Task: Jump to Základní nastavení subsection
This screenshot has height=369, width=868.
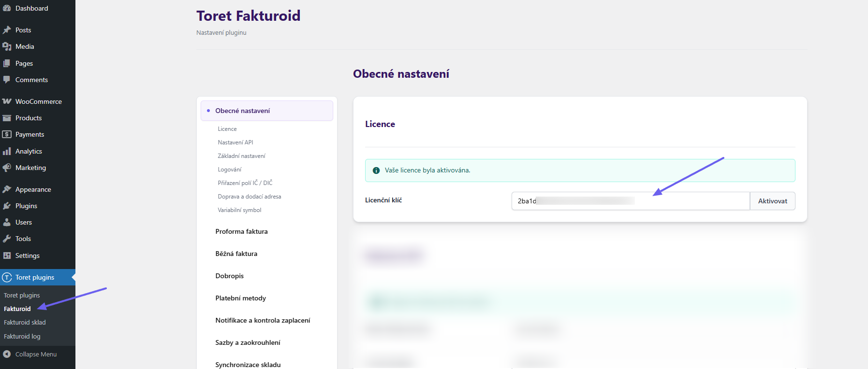Action: pyautogui.click(x=241, y=156)
